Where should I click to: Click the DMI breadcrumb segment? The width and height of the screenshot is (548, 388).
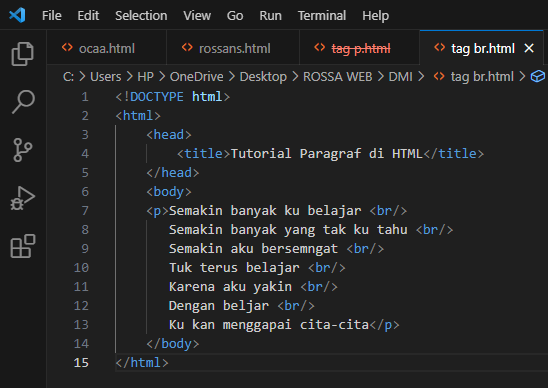pos(401,77)
